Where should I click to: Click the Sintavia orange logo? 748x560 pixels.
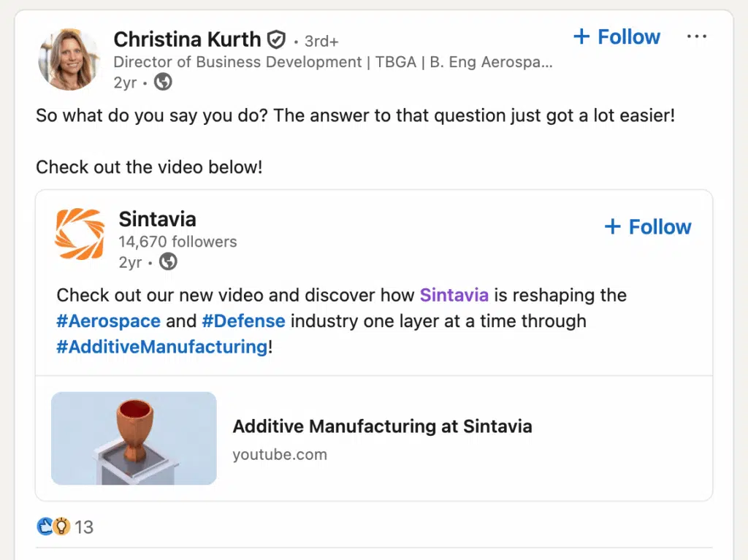[80, 234]
